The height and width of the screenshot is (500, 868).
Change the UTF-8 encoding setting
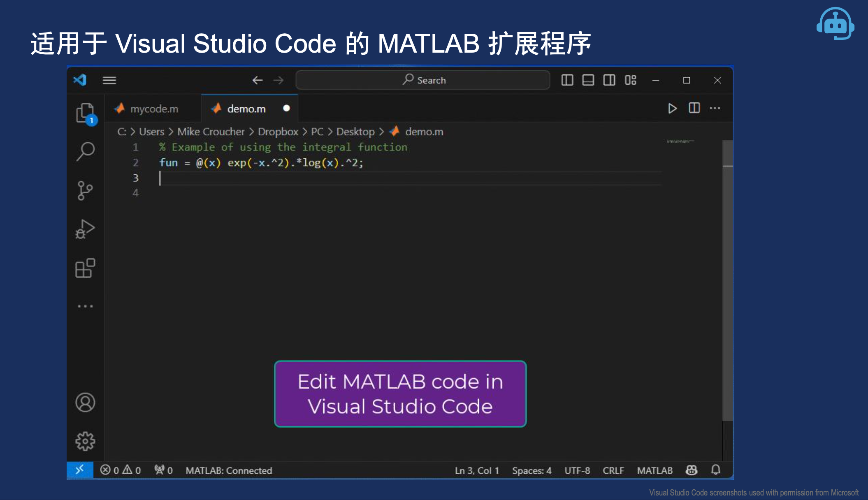point(577,470)
